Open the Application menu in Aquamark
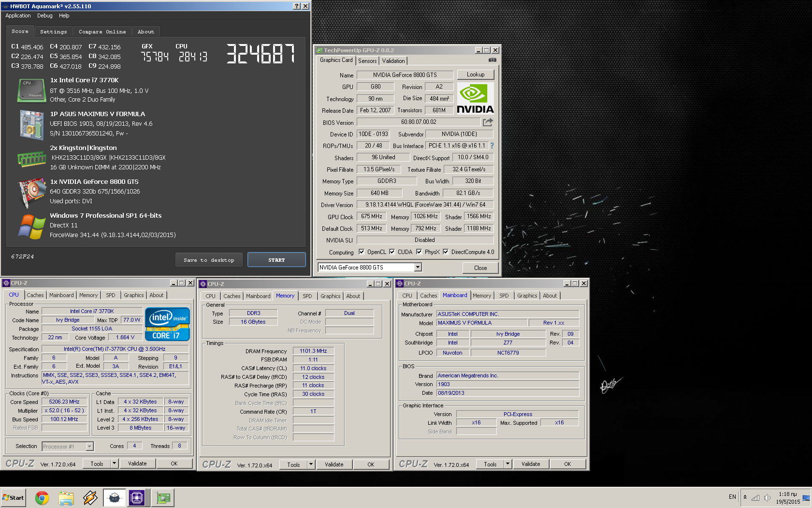Viewport: 812px width, 508px height. pyautogui.click(x=18, y=15)
